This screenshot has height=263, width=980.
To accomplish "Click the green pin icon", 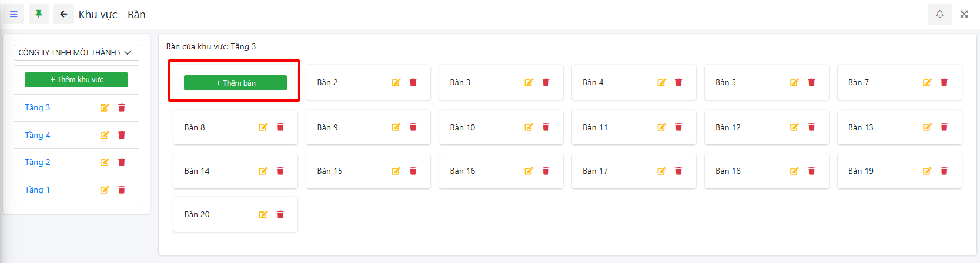I will (39, 14).
